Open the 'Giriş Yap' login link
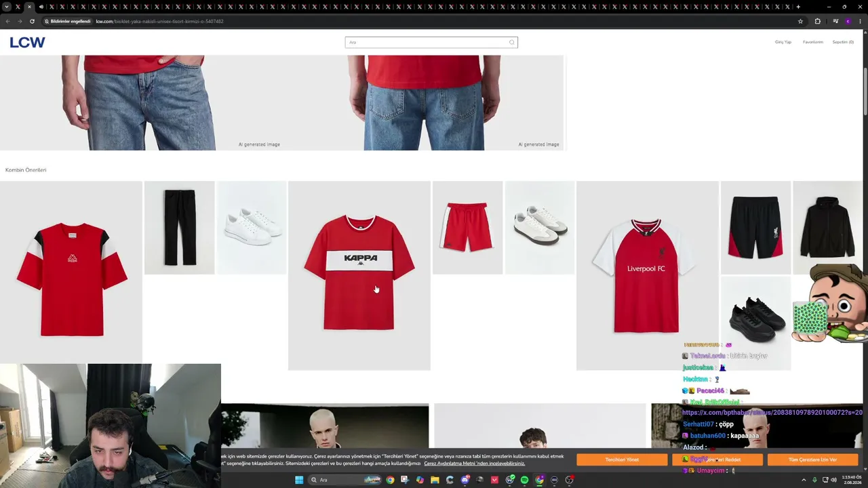The width and height of the screenshot is (868, 488). point(783,42)
